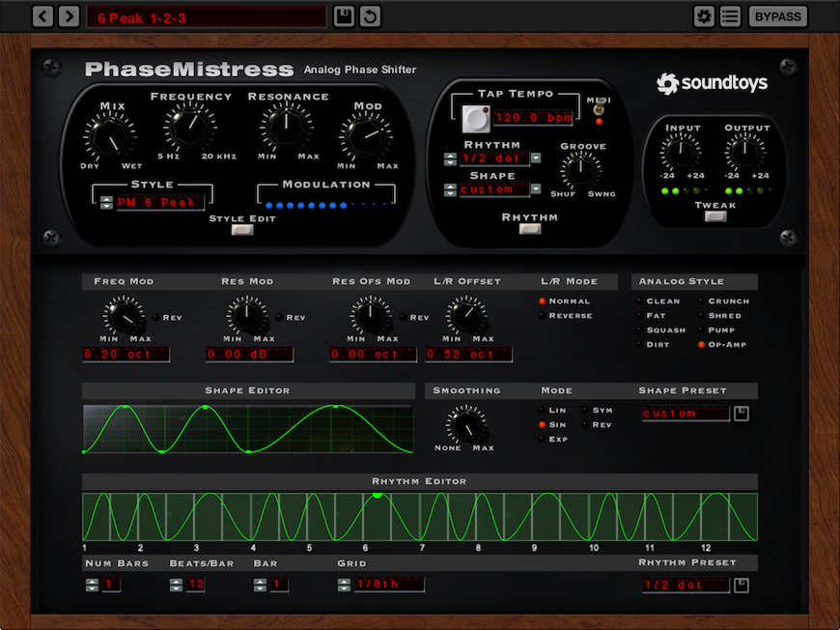The image size is (840, 630).
Task: Open the settings gear icon in top bar
Action: coord(704,16)
